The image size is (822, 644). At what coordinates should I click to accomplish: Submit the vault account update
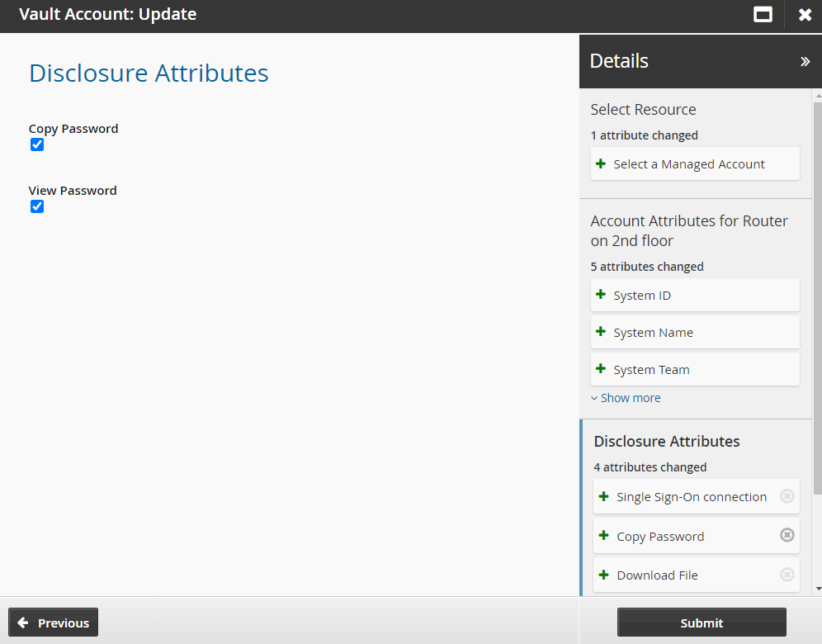[x=702, y=623]
